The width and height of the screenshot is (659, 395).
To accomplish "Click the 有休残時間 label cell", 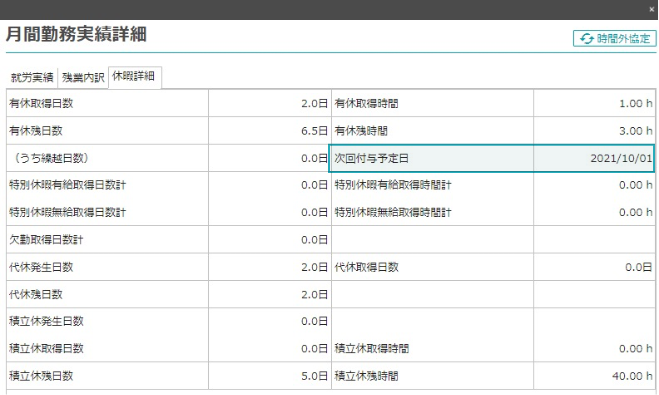I will click(432, 131).
